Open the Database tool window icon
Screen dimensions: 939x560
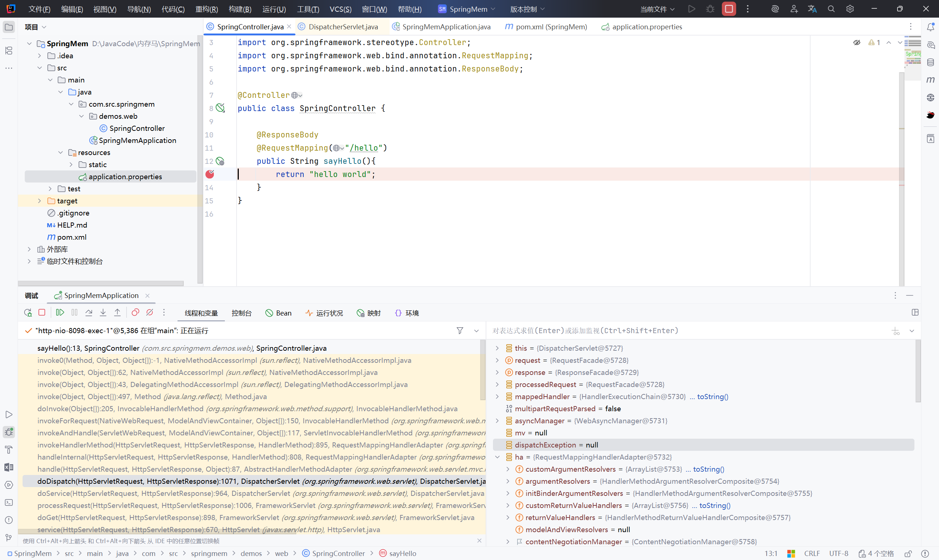click(930, 62)
